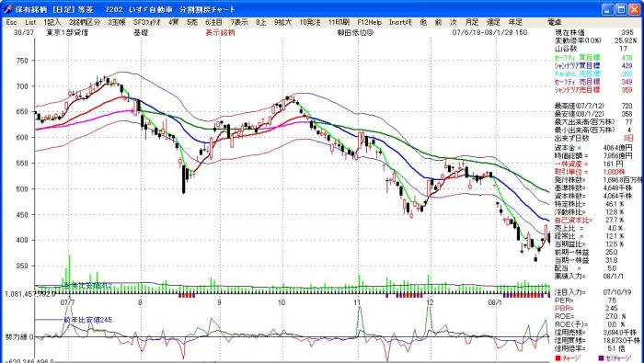644x363 pixels.
Task: Choose the 5売 sell command
Action: [x=191, y=23]
